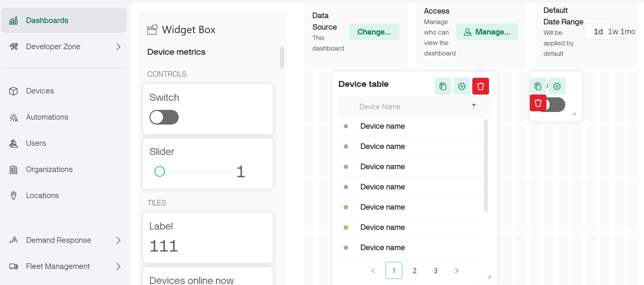The height and width of the screenshot is (285, 644).
Task: Click resize handle of the switch widget
Action: coord(574,113)
